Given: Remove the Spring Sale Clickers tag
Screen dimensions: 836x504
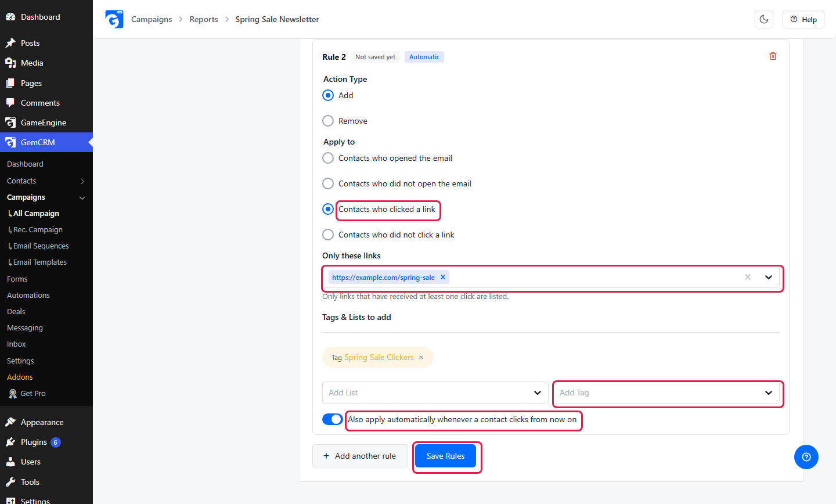Looking at the screenshot, I should [421, 358].
